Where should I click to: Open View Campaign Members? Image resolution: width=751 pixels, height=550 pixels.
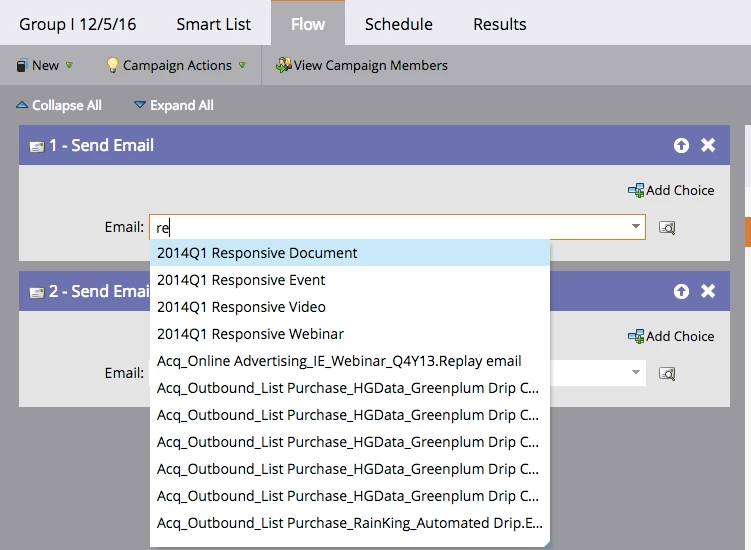(x=362, y=65)
